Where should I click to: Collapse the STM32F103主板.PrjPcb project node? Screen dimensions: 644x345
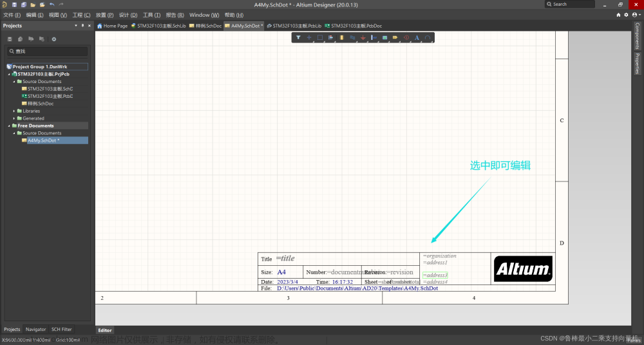coord(9,74)
